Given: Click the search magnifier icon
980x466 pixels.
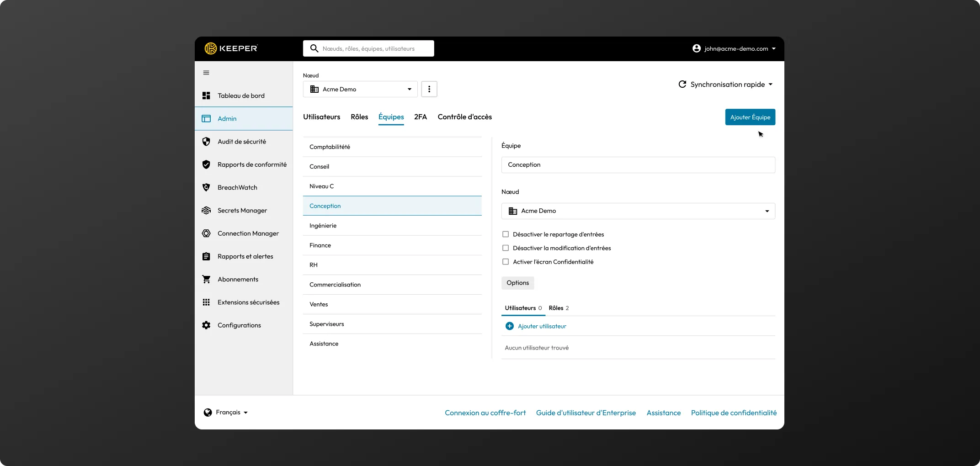Looking at the screenshot, I should pyautogui.click(x=314, y=48).
